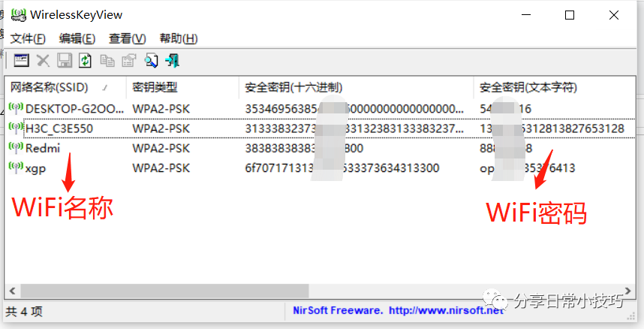Click the 共 4 项 status text
This screenshot has width=644, height=329.
click(24, 311)
